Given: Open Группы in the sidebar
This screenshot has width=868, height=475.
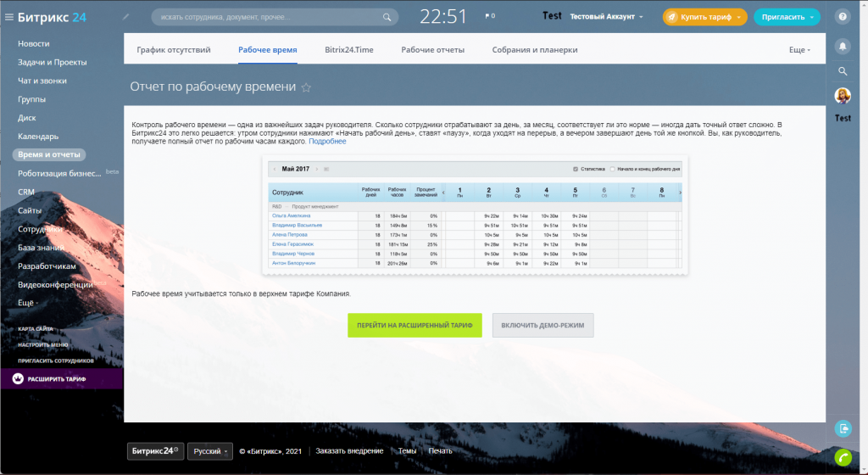Looking at the screenshot, I should click(31, 99).
